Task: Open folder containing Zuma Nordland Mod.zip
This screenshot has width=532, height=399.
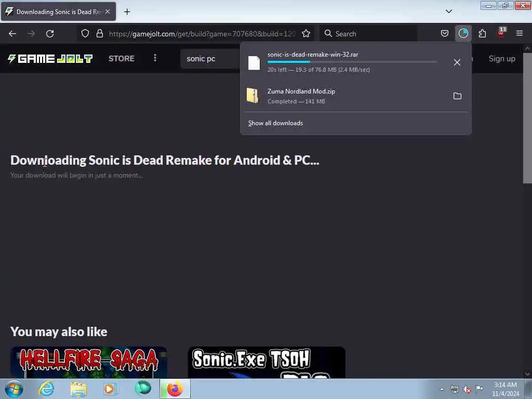Action: pos(457,96)
